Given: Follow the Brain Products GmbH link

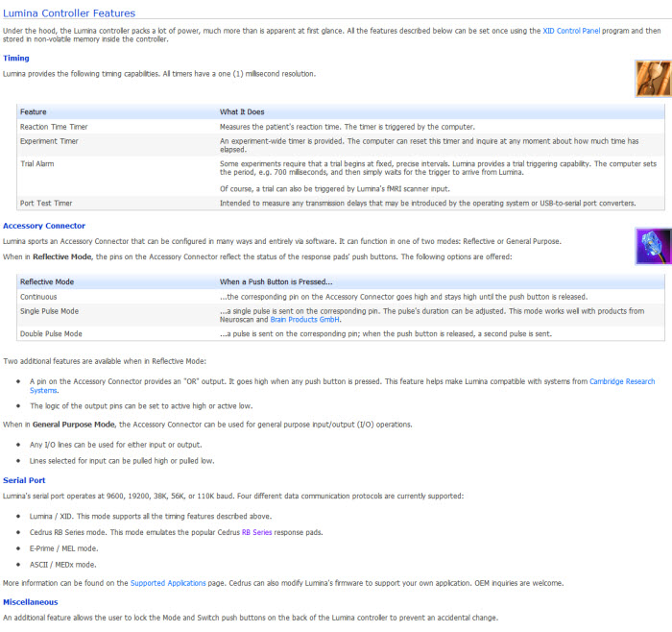Looking at the screenshot, I should [305, 320].
